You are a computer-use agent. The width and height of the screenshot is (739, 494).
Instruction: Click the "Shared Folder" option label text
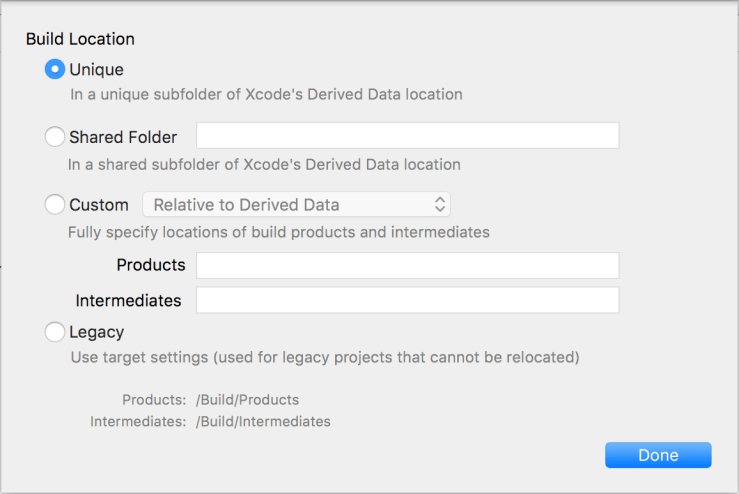click(123, 137)
